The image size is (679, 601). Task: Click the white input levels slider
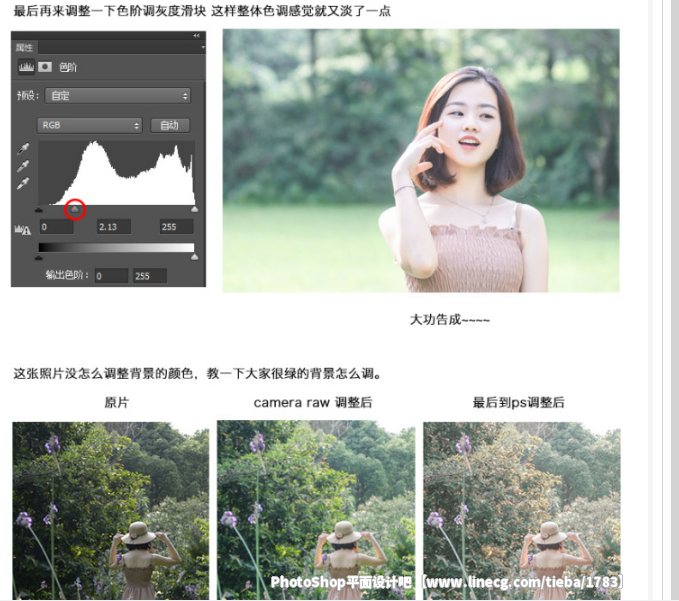coord(194,210)
